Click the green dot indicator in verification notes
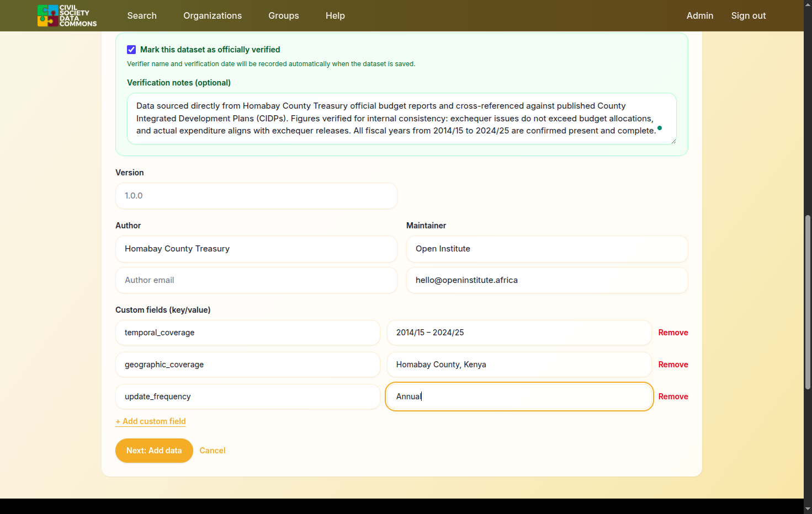 pyautogui.click(x=660, y=128)
